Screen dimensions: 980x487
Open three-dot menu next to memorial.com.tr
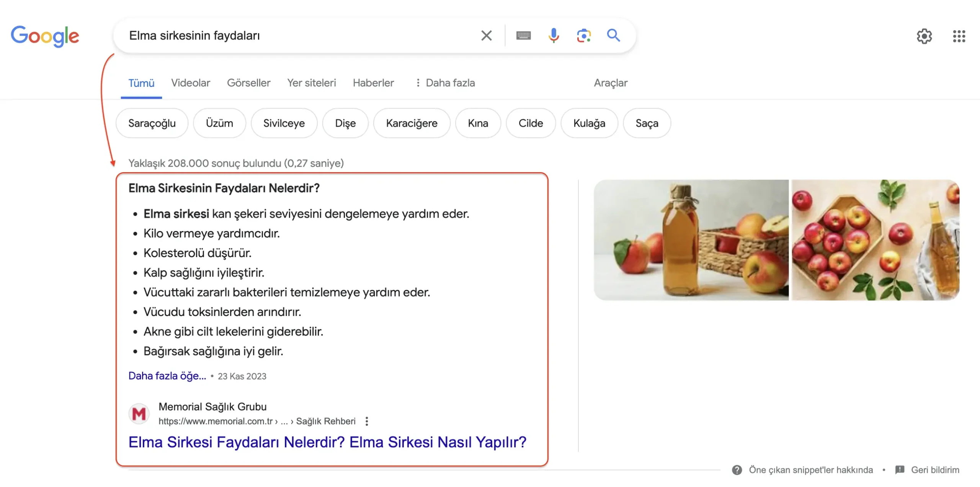(367, 421)
